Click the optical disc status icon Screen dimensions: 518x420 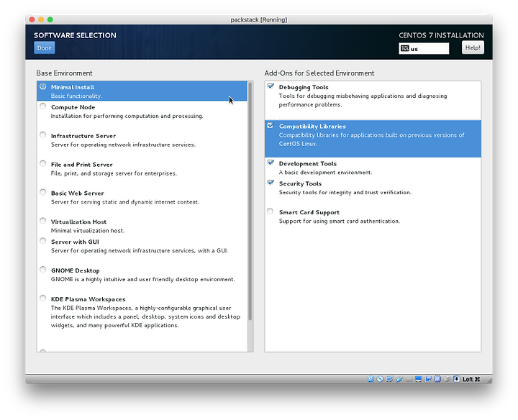380,379
